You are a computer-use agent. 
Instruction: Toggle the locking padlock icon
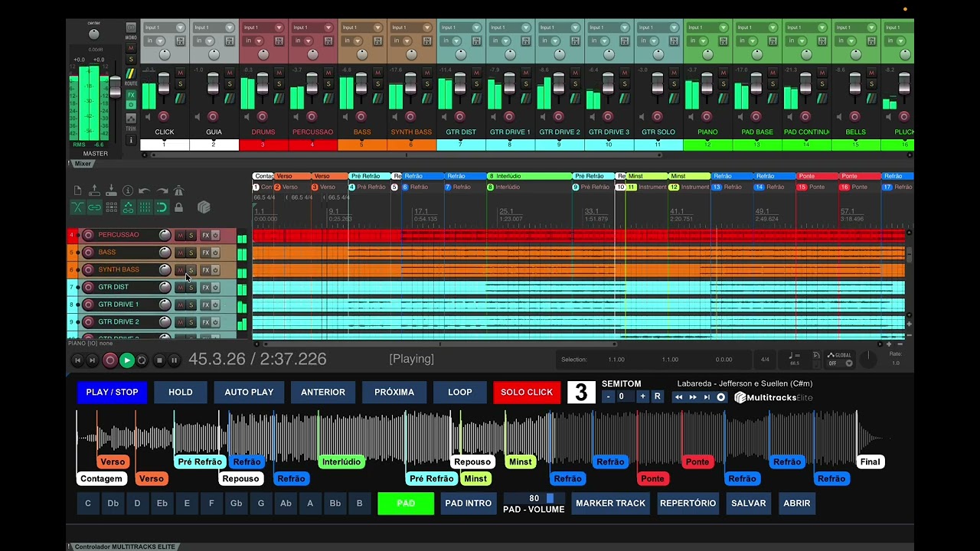click(x=179, y=207)
